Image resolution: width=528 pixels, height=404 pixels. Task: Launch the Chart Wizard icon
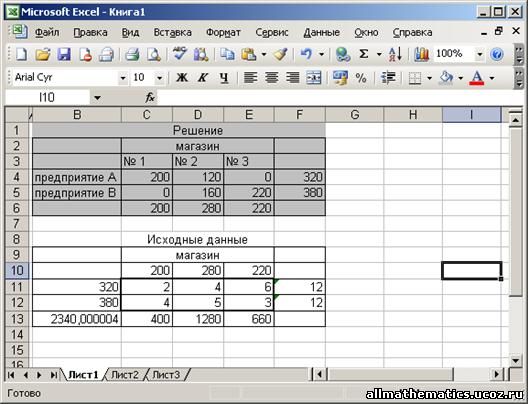421,54
